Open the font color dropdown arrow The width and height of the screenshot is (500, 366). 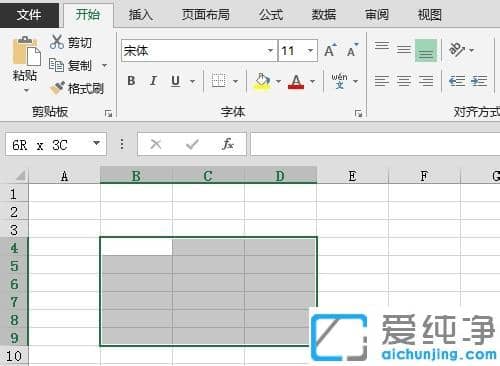click(x=312, y=81)
